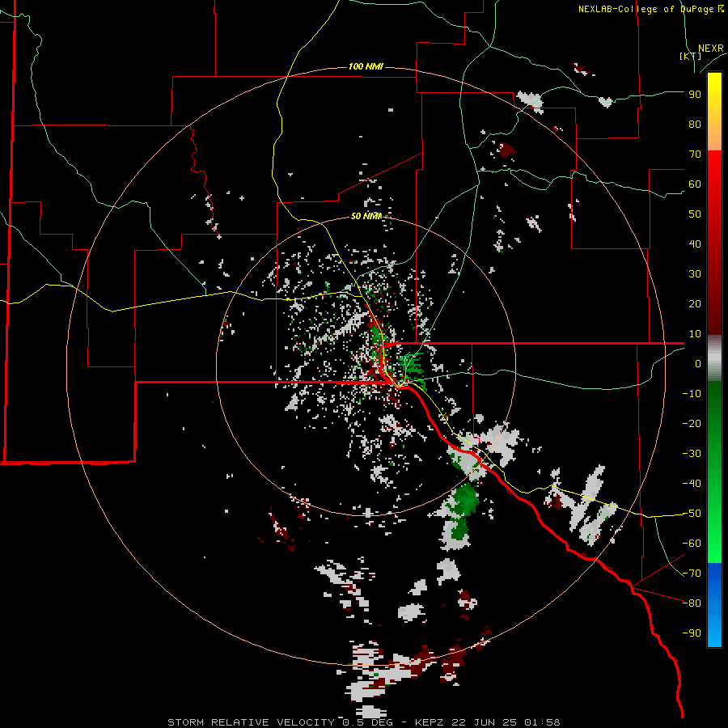Click the 20 value on the velocity legend
Screen dimensions: 728x728
pos(695,304)
